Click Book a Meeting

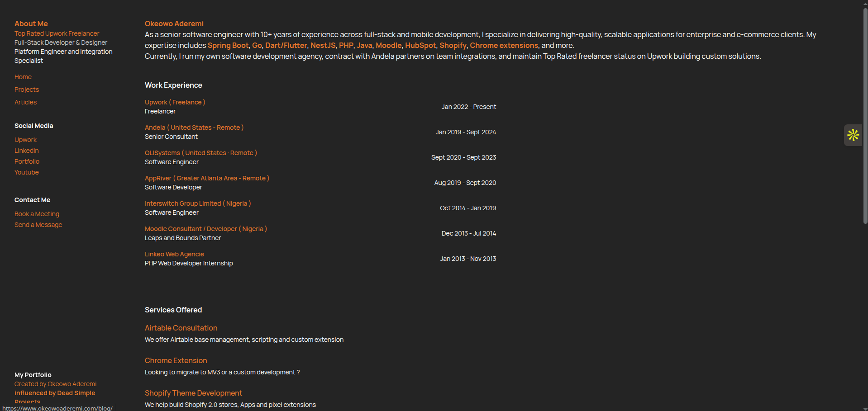(x=37, y=214)
